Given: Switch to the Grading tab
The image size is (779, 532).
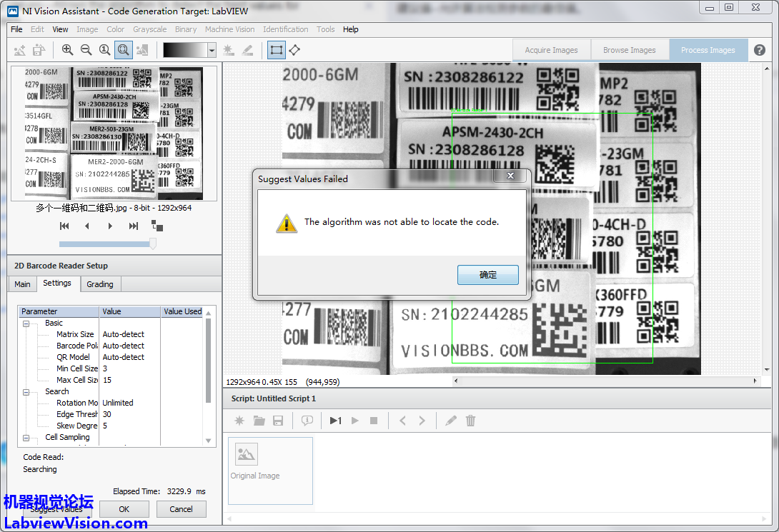Looking at the screenshot, I should 99,284.
